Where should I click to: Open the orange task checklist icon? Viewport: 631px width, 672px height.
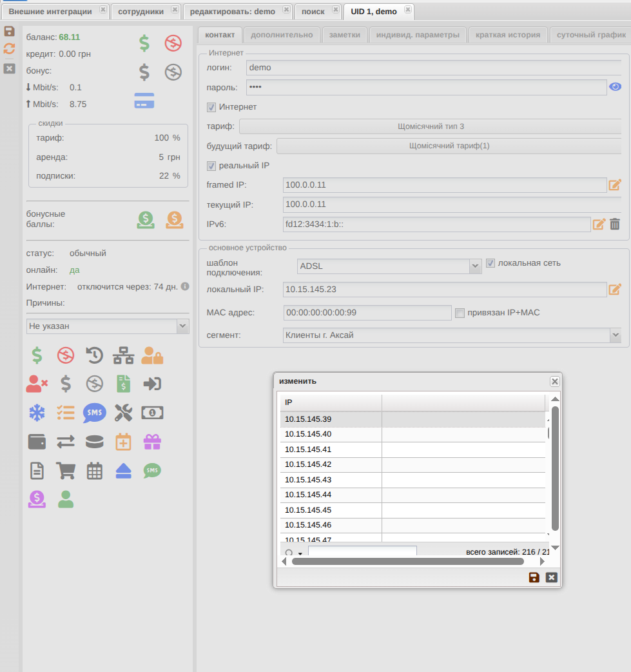pyautogui.click(x=66, y=413)
